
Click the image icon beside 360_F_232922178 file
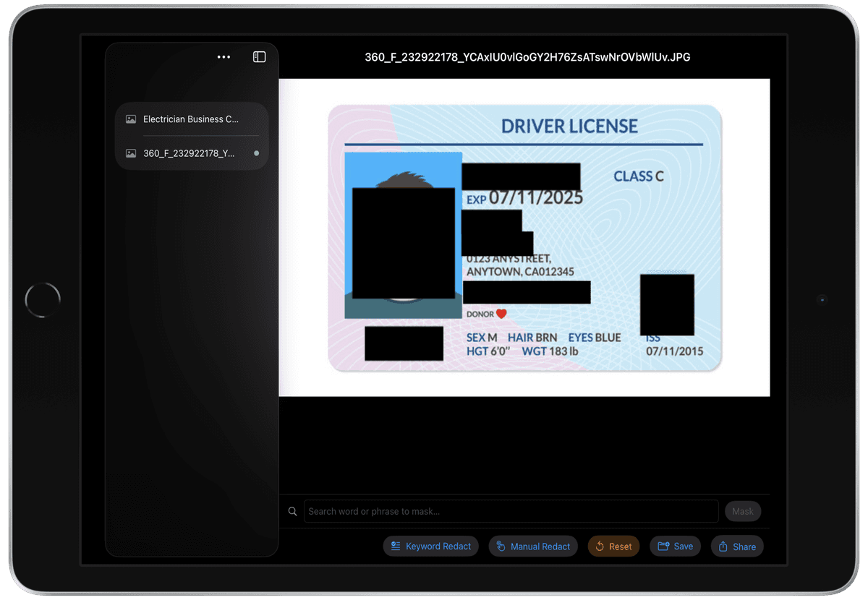coord(131,153)
